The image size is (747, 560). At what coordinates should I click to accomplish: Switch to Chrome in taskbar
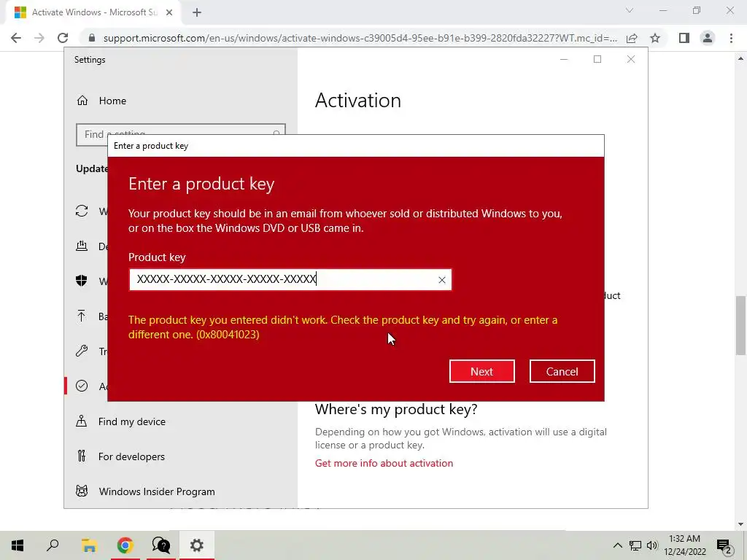pos(125,545)
